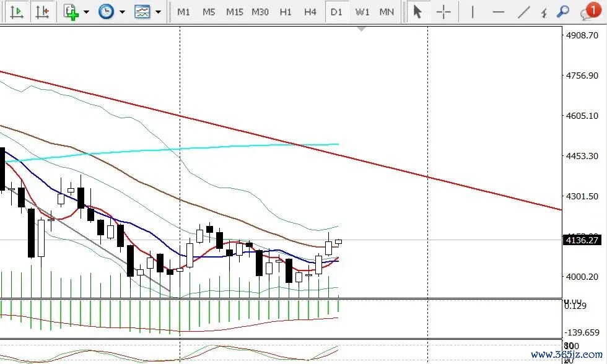Click the current price label 4136.27
The height and width of the screenshot is (364, 607).
coord(582,240)
